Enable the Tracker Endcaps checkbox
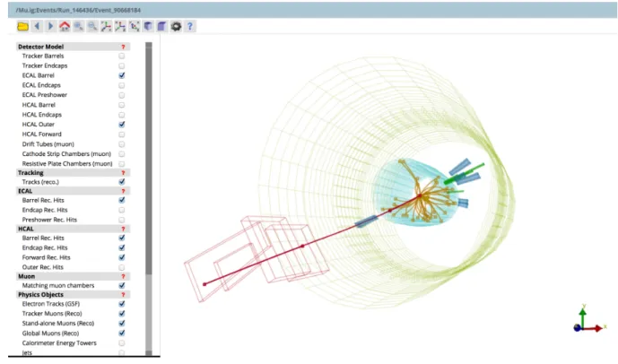The image size is (618, 364). pos(122,65)
